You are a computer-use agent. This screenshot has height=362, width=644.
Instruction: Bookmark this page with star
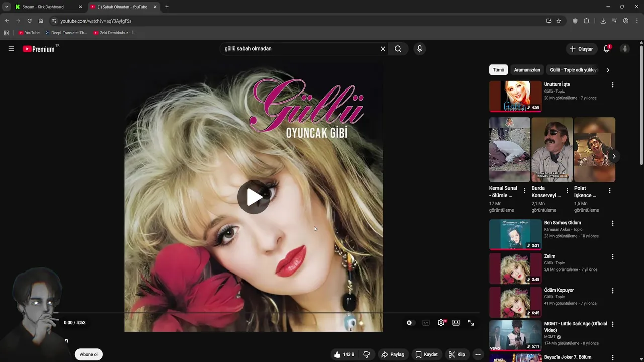559,21
